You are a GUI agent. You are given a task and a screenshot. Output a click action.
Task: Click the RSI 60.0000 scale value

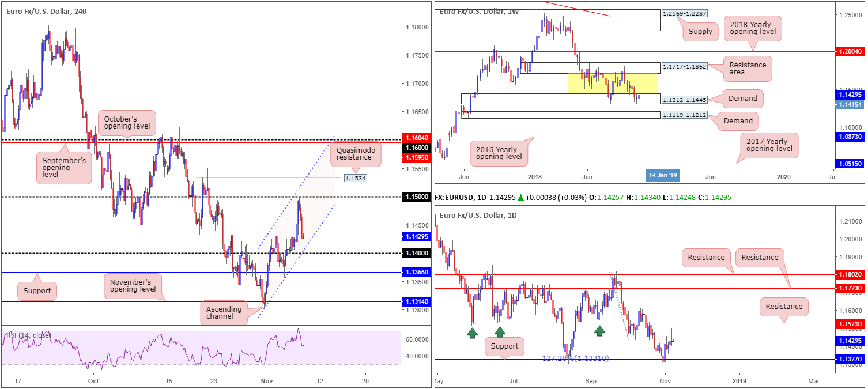(x=416, y=339)
